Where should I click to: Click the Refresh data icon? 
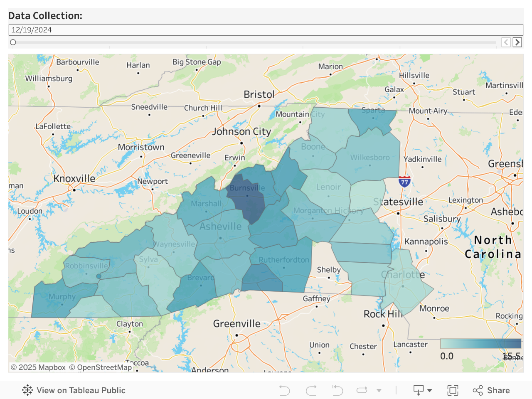coord(362,390)
